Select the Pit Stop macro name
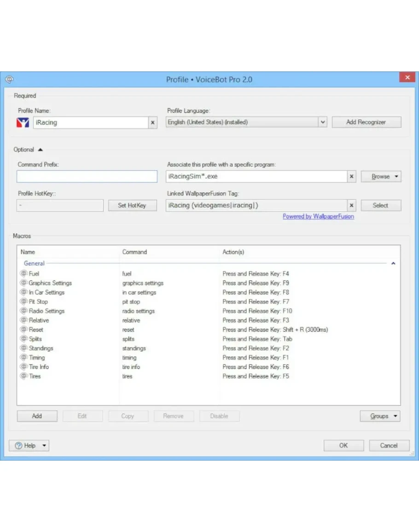This screenshot has width=419, height=532. tap(38, 302)
